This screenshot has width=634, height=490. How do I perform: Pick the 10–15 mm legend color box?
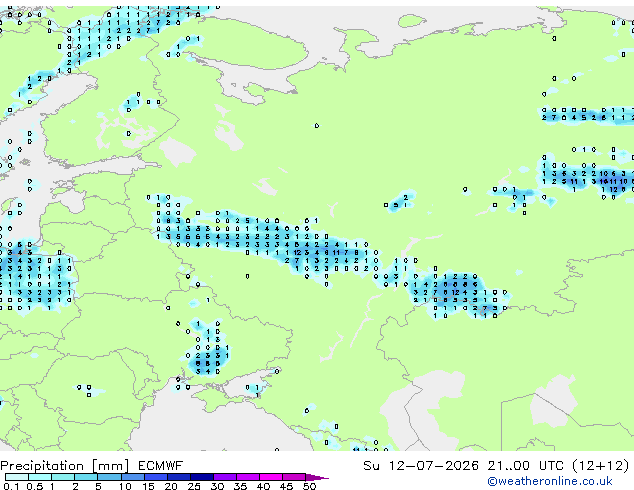[x=133, y=477]
